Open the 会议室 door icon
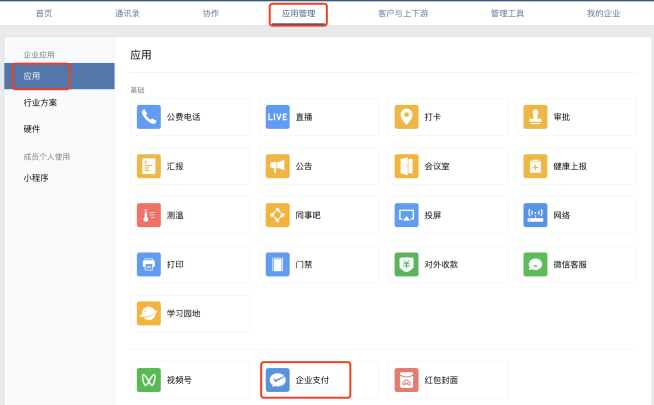This screenshot has width=654, height=405. [x=406, y=166]
